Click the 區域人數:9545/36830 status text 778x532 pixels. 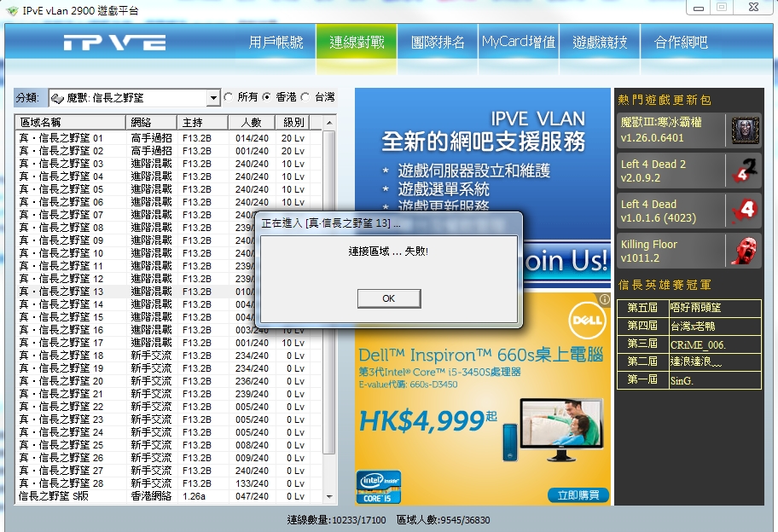443,520
